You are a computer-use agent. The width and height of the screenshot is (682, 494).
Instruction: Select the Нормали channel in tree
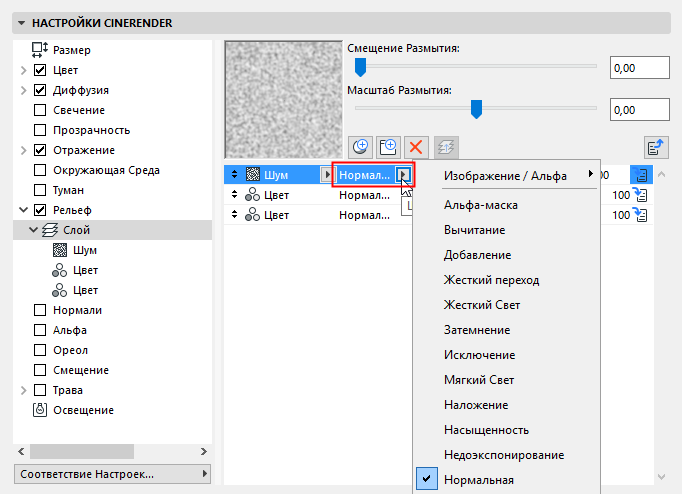pos(77,310)
